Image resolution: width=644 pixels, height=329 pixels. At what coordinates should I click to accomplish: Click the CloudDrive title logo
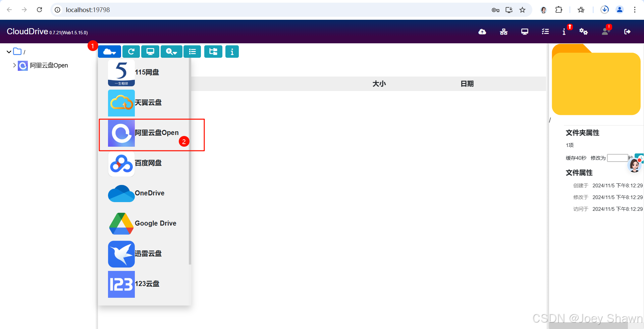[28, 32]
